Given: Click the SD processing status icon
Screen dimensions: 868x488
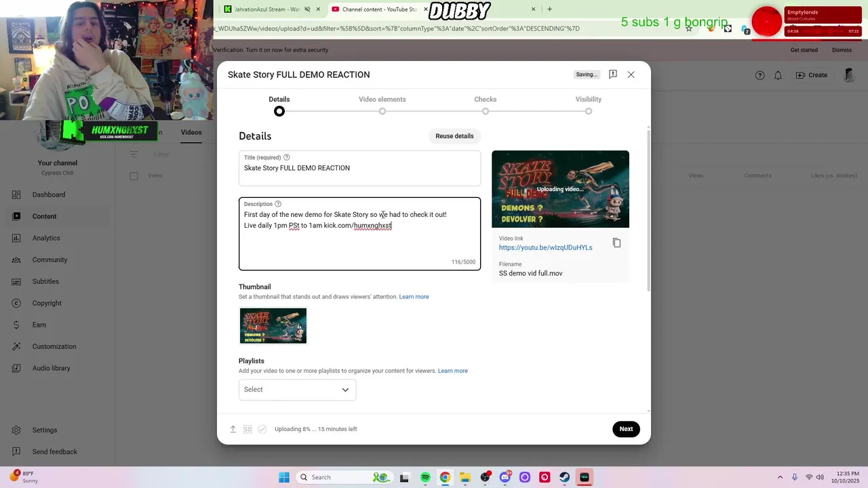Looking at the screenshot, I should pyautogui.click(x=248, y=429).
